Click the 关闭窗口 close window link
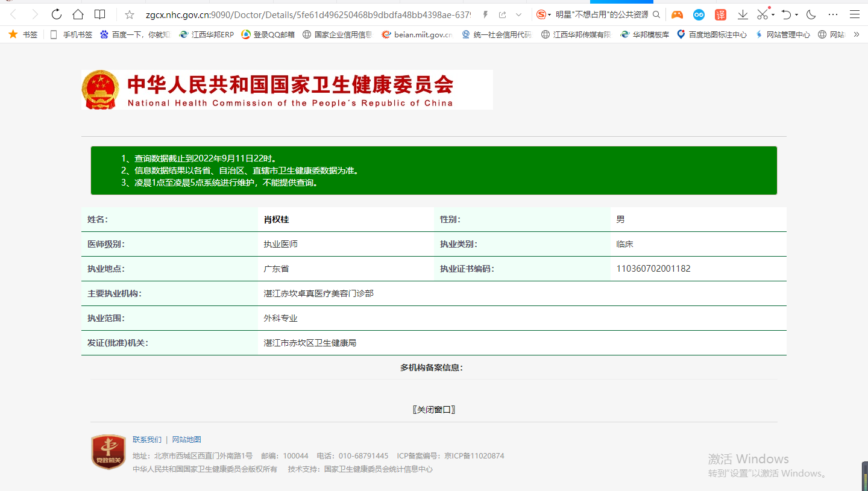 pos(434,410)
